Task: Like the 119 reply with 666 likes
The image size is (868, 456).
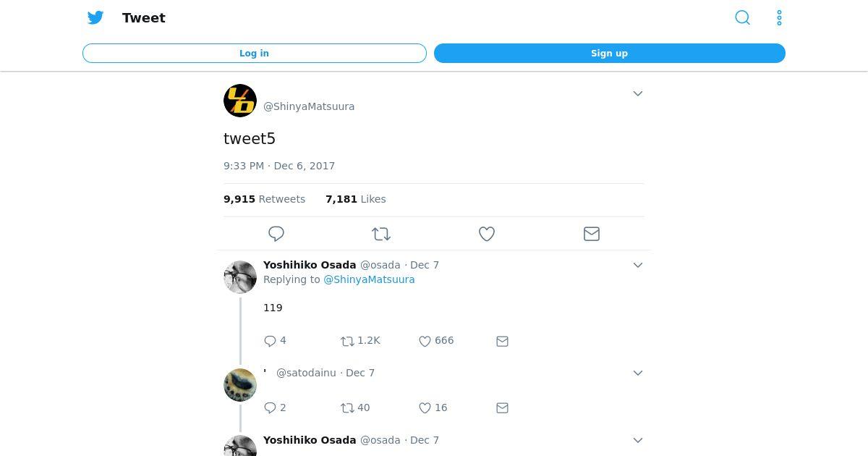Action: point(425,341)
